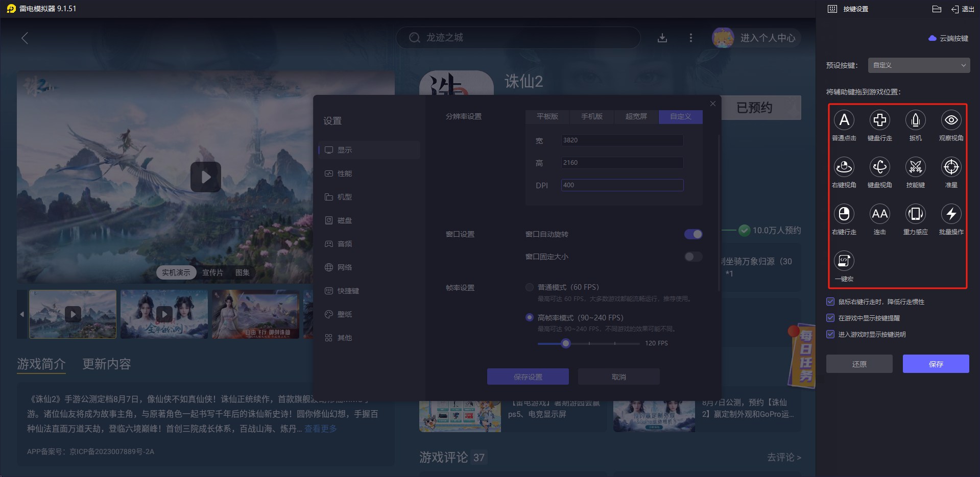This screenshot has height=477, width=980.
Task: Open the download manager icon
Action: click(662, 38)
